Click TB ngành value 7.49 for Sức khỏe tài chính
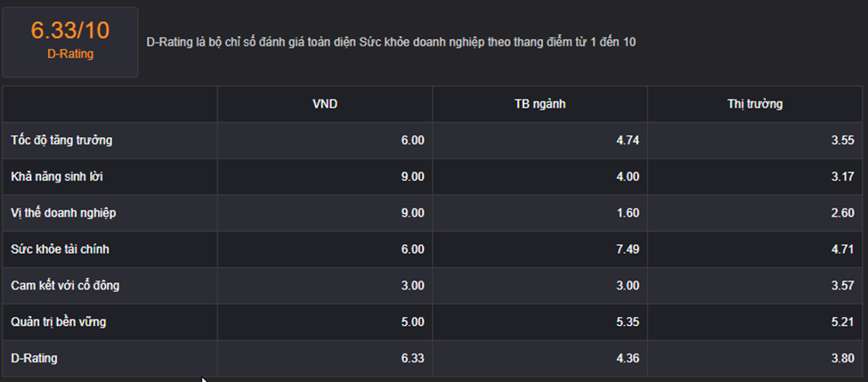 pyautogui.click(x=628, y=249)
